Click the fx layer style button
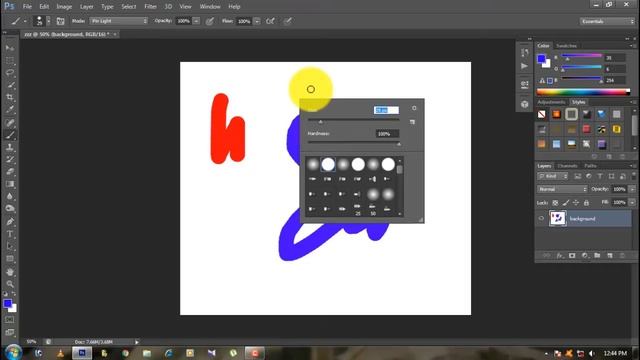640x360 pixels. [x=559, y=256]
